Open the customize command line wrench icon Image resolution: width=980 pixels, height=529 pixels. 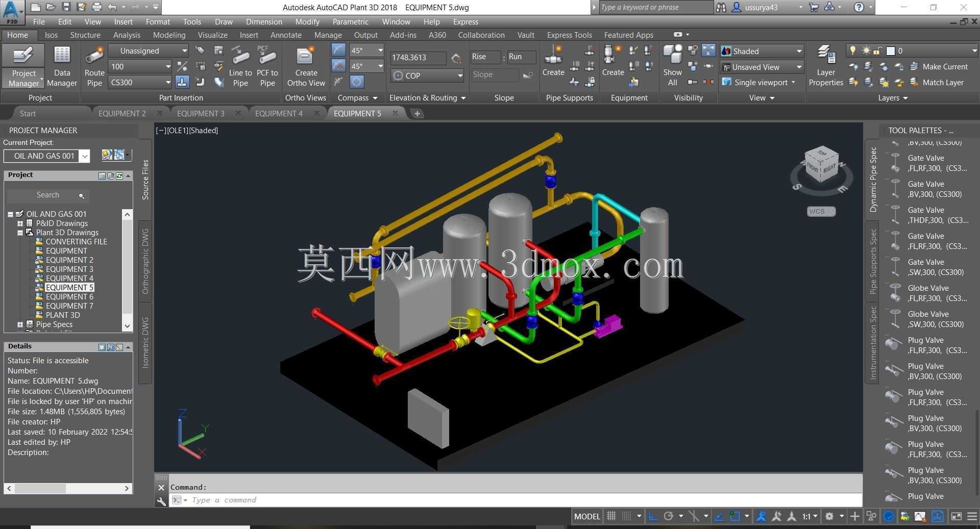[x=161, y=500]
